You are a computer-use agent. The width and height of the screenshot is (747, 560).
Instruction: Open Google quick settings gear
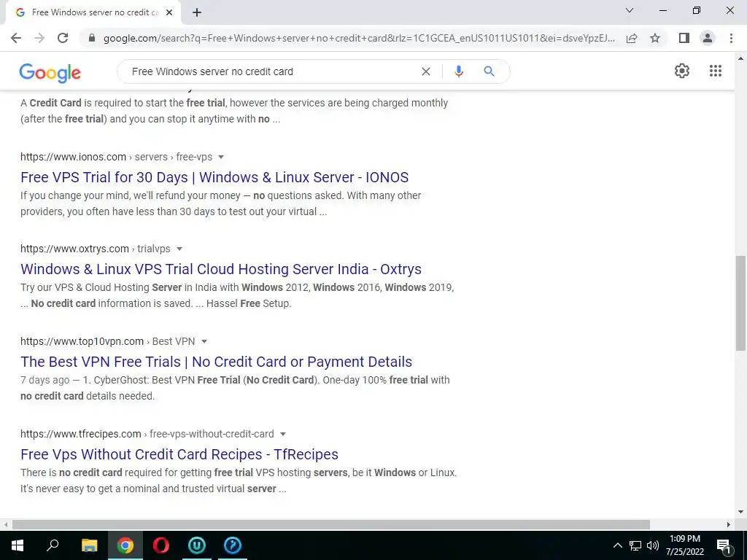click(x=682, y=71)
